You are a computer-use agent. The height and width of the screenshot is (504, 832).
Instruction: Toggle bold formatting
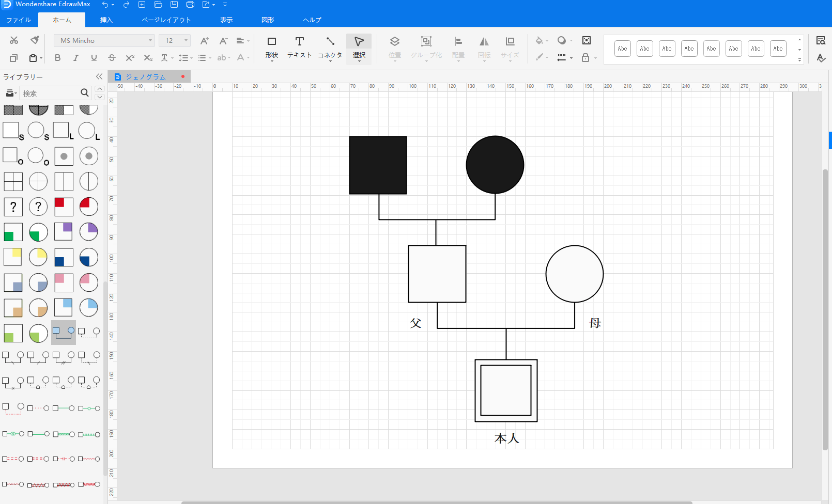coord(57,58)
